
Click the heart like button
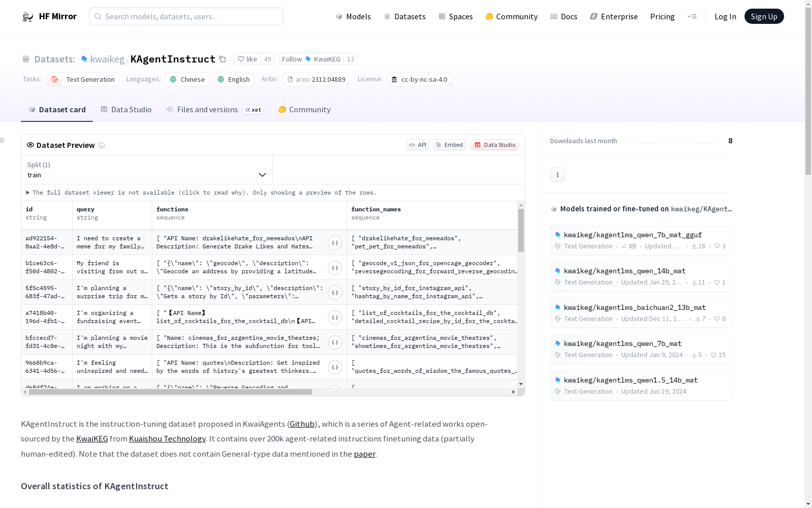pos(247,59)
